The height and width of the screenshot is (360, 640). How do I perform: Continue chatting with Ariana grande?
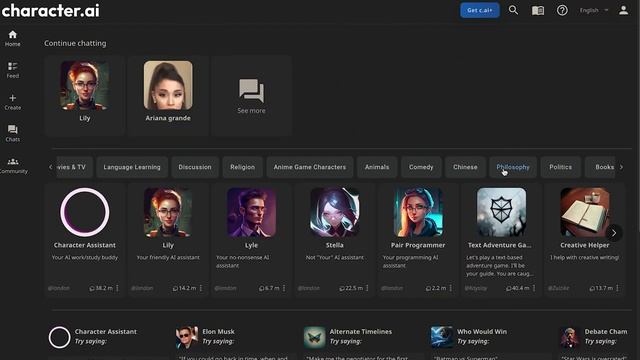168,96
